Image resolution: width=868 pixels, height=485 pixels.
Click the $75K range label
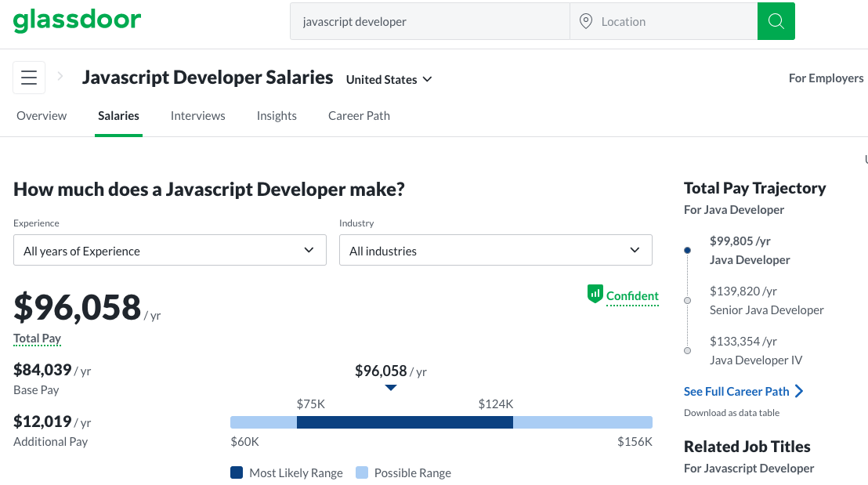[310, 404]
